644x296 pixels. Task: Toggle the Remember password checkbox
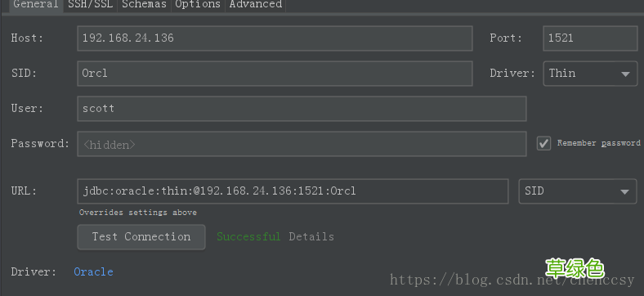pos(543,143)
